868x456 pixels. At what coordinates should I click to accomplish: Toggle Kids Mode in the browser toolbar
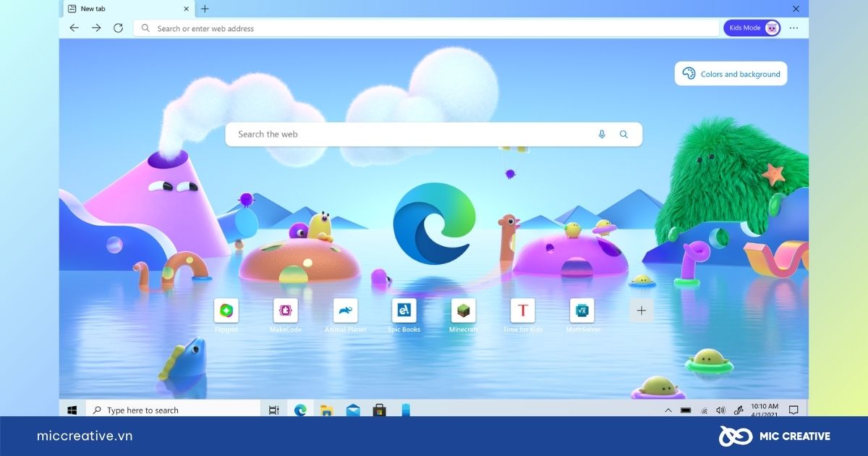[x=751, y=28]
